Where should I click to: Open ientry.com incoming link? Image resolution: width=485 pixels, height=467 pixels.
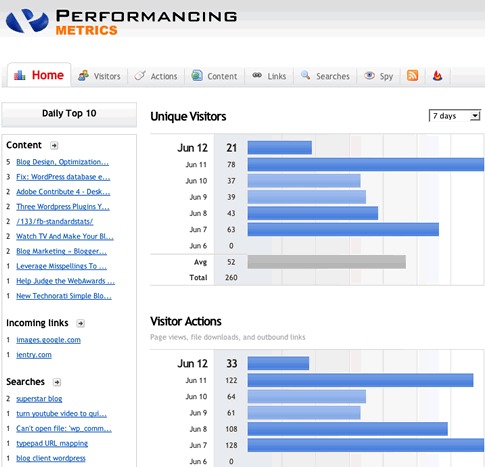[34, 355]
